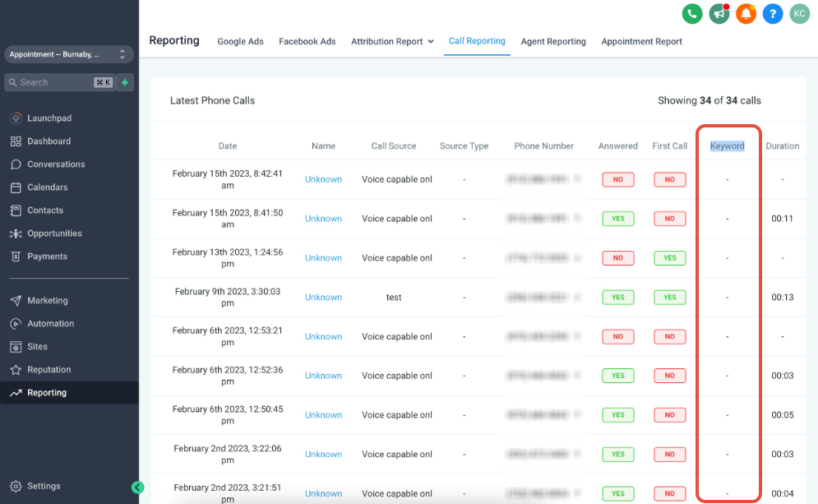Switch to the Facebook Ads tab
818x504 pixels.
[307, 41]
